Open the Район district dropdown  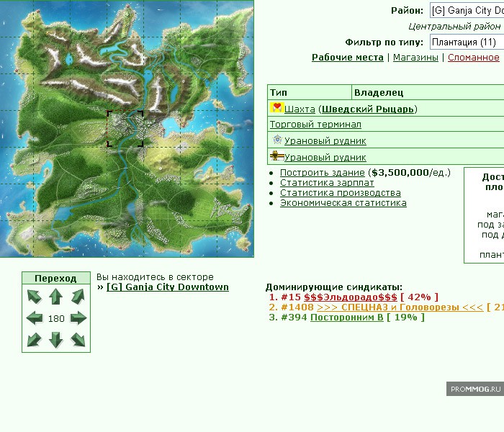click(x=466, y=11)
